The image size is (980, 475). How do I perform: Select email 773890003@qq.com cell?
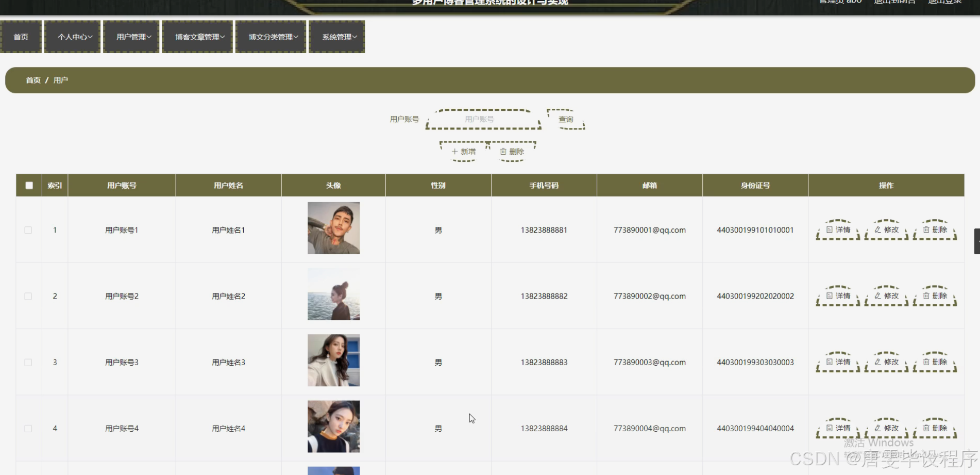click(x=650, y=362)
